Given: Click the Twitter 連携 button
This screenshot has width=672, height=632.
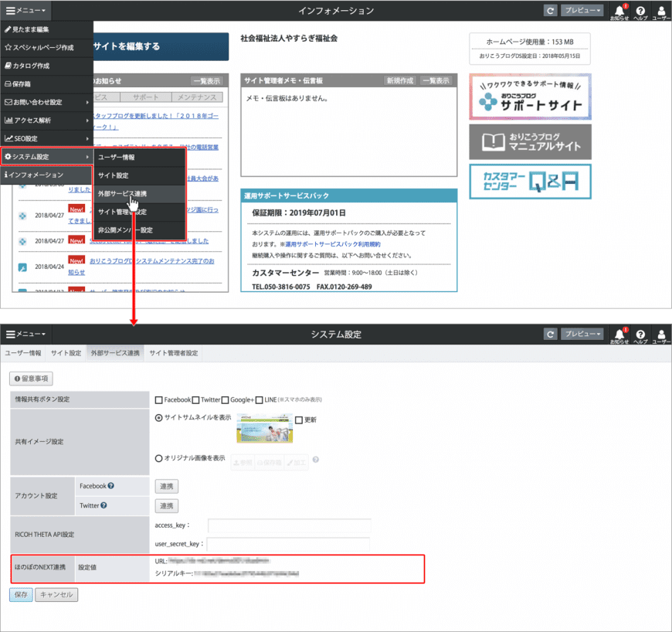Looking at the screenshot, I should [x=166, y=506].
